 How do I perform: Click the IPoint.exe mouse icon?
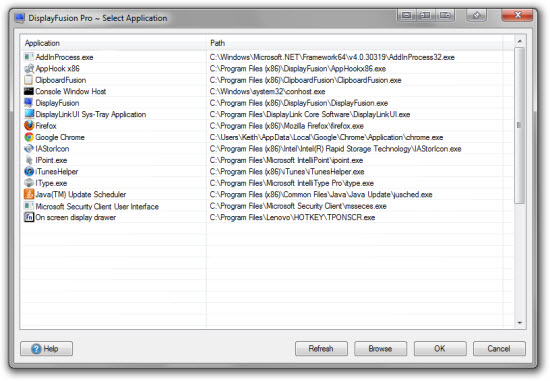pos(29,160)
